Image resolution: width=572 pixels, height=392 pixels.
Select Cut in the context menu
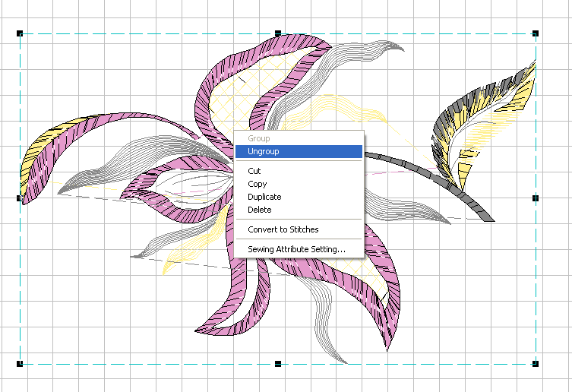254,172
